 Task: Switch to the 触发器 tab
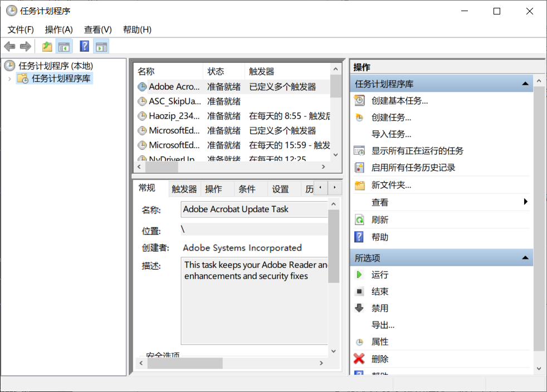[x=184, y=189]
